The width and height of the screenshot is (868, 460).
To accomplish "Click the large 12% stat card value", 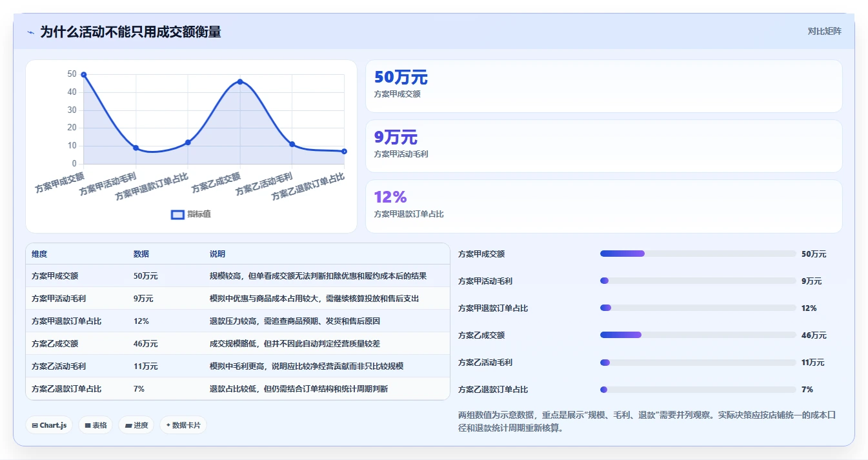I will pyautogui.click(x=390, y=197).
